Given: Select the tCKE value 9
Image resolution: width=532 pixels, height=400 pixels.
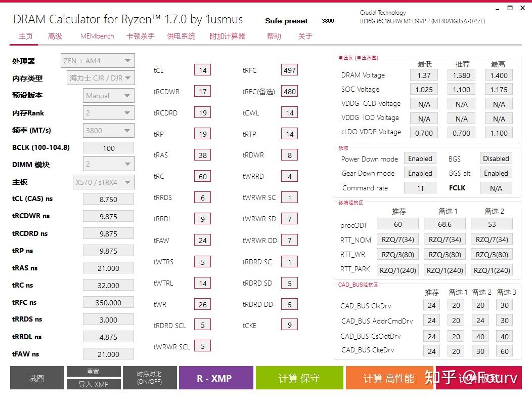Looking at the screenshot, I should pyautogui.click(x=289, y=325).
